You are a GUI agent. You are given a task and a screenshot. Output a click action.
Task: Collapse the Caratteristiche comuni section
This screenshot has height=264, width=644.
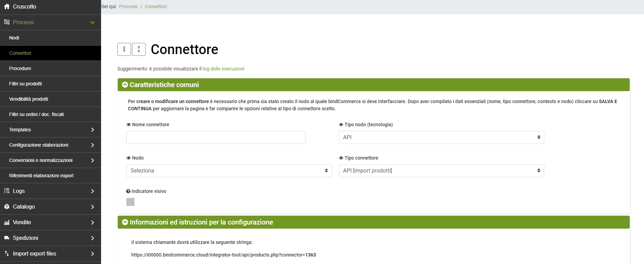click(125, 85)
